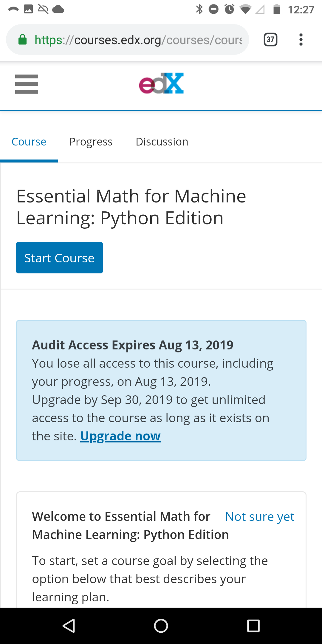The image size is (322, 644).
Task: Choose the Not sure yet goal option
Action: [260, 517]
